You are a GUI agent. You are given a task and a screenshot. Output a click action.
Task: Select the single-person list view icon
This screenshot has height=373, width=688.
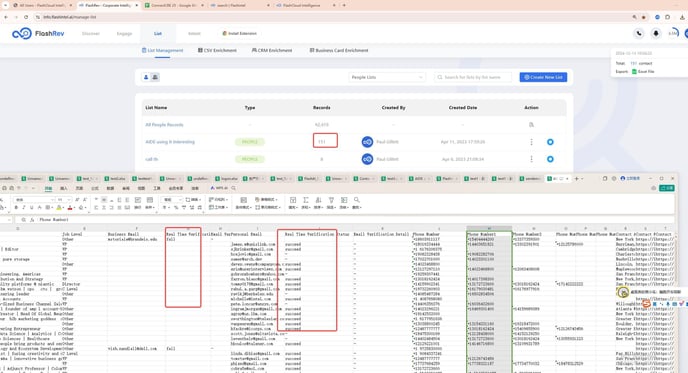(x=146, y=77)
